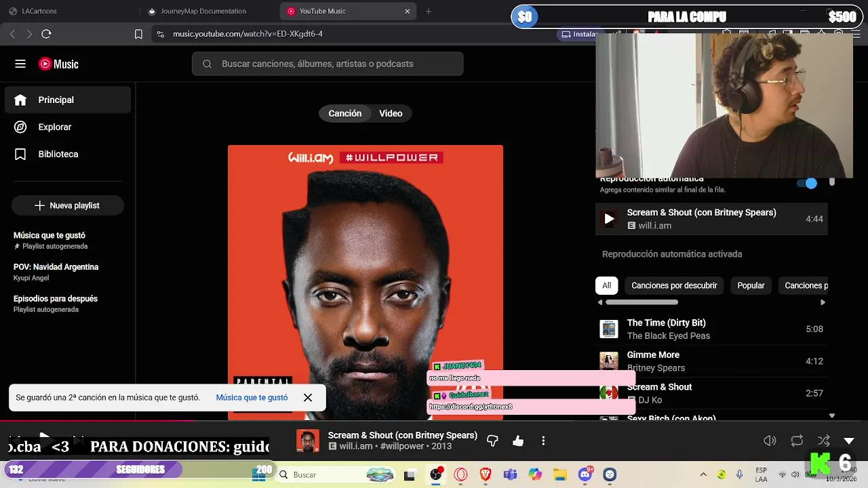Dismiss the saved-song notification
868x488 pixels.
(x=308, y=398)
